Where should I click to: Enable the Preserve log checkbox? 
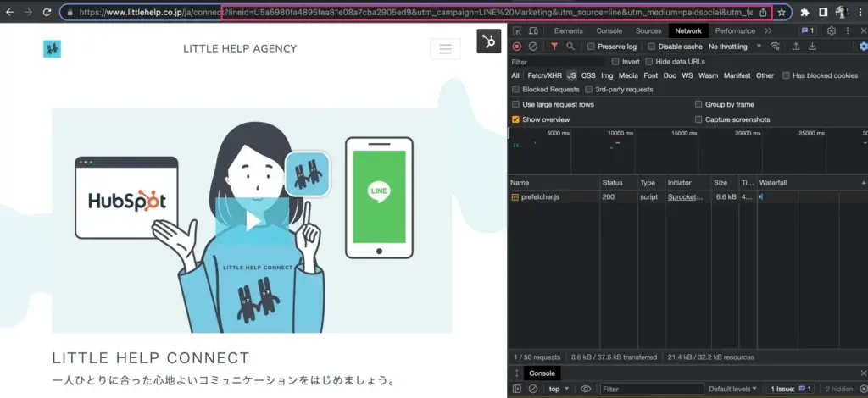pyautogui.click(x=592, y=47)
